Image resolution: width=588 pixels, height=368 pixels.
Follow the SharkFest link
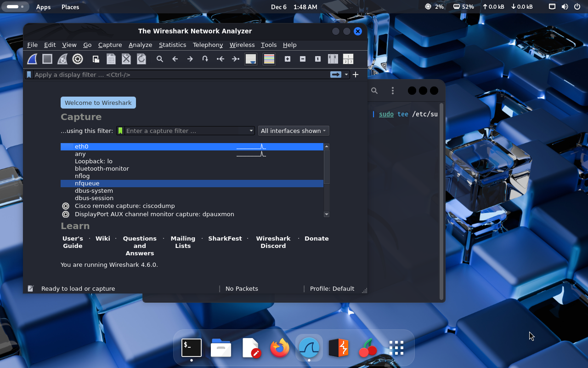pyautogui.click(x=225, y=238)
